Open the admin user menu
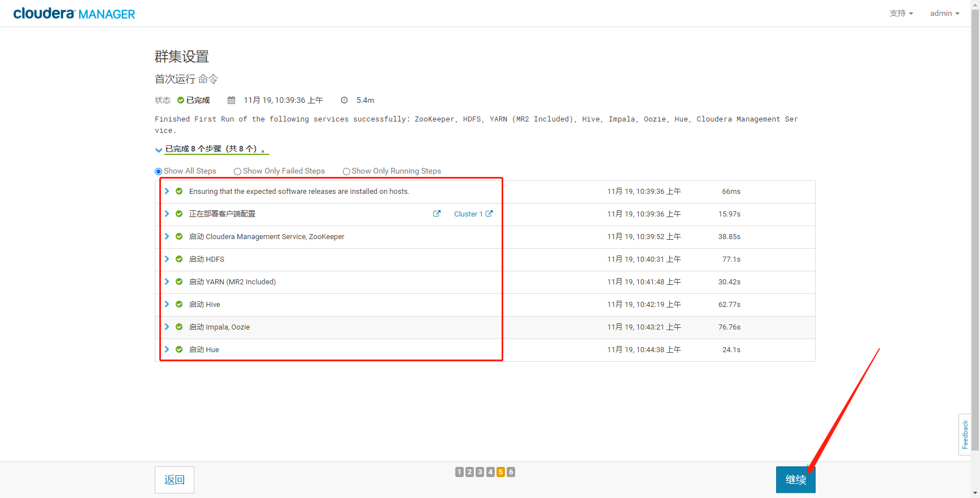Viewport: 980px width, 498px height. (944, 13)
